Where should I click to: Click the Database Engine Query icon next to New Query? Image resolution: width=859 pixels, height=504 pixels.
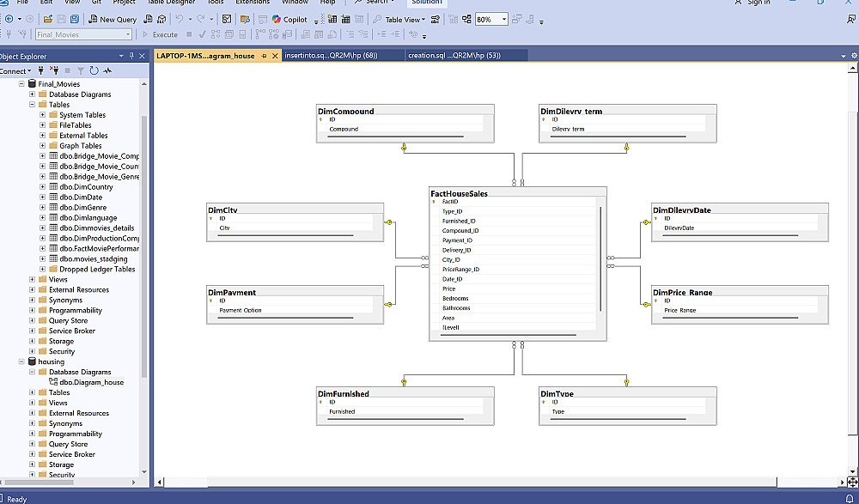point(148,19)
